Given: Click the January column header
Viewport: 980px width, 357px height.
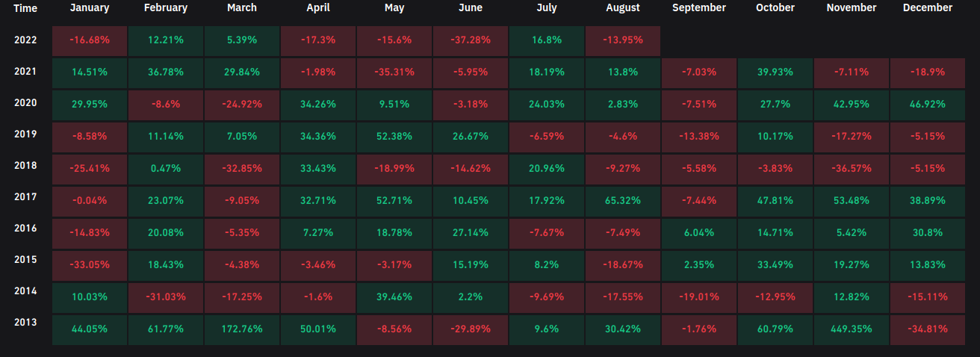Looking at the screenshot, I should (x=90, y=8).
